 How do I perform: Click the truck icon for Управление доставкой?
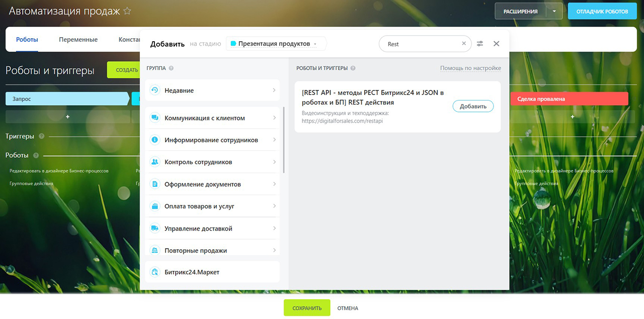155,229
